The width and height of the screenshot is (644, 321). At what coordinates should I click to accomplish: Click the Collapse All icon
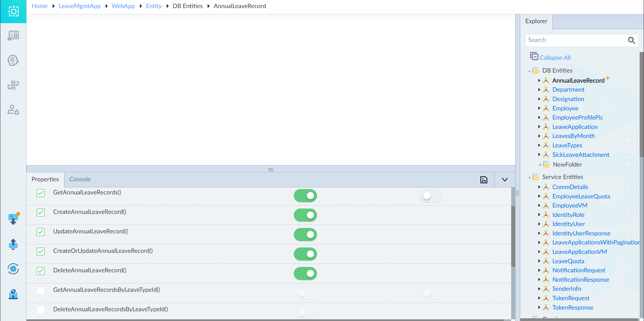point(534,56)
